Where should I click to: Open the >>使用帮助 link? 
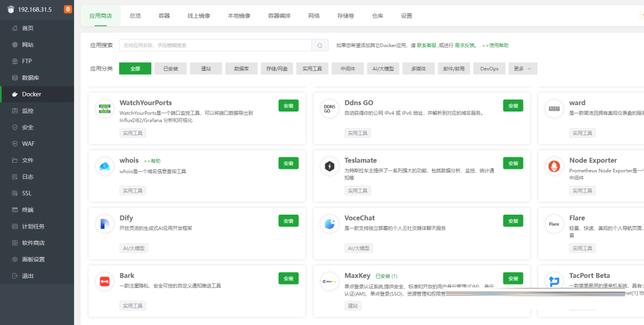[496, 45]
